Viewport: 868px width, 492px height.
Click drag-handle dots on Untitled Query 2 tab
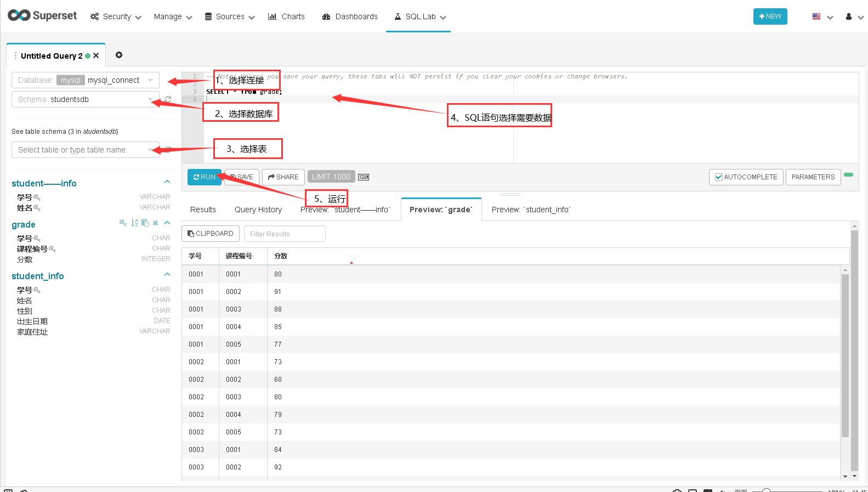click(x=15, y=55)
